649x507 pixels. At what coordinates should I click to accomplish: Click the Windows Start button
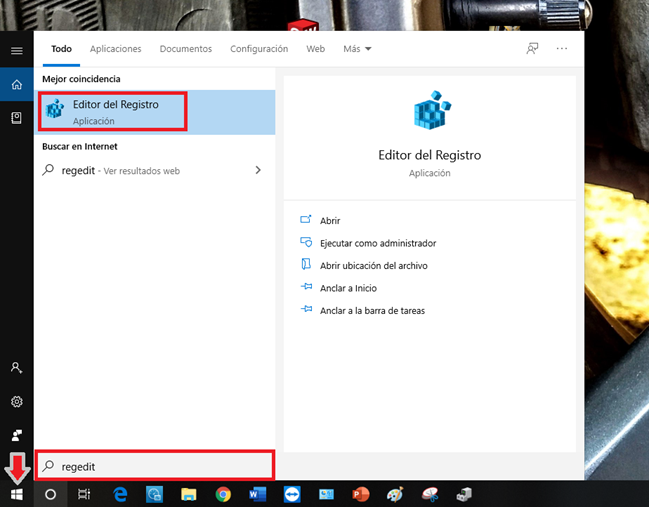tap(17, 494)
